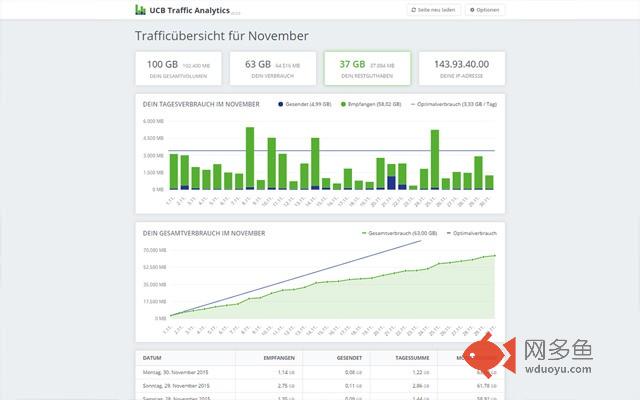
Task: Click the '70.000 MB' axis label in total chart
Action: (x=155, y=250)
